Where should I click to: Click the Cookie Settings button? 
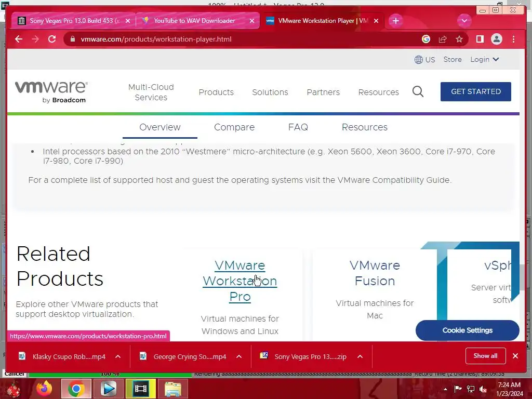pyautogui.click(x=467, y=330)
